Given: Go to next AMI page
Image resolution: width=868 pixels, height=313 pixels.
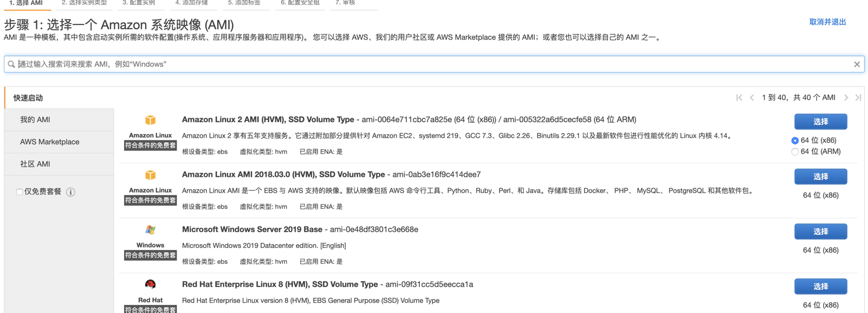Looking at the screenshot, I should tap(846, 98).
